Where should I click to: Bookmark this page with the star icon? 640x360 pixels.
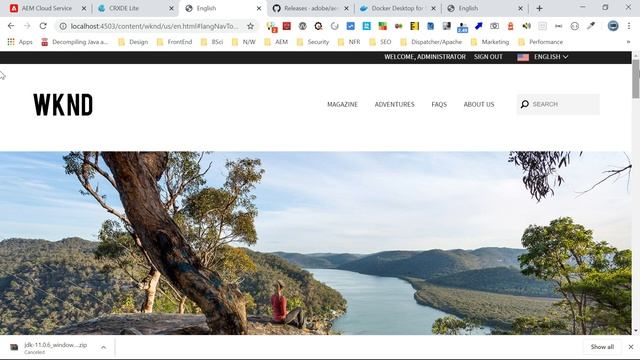(250, 26)
